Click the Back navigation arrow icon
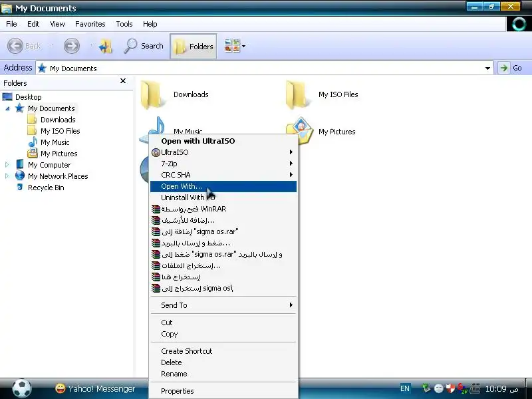 [x=15, y=46]
